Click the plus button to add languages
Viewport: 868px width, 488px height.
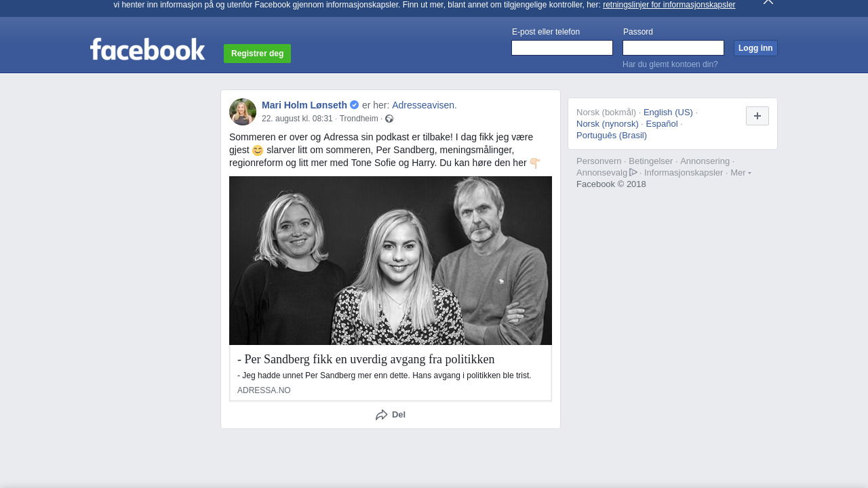[757, 116]
